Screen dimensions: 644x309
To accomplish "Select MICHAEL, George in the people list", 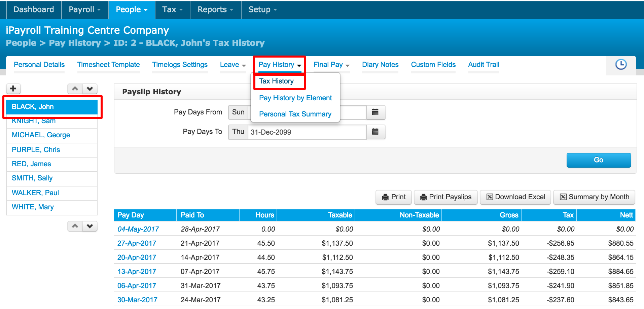I will (52, 135).
